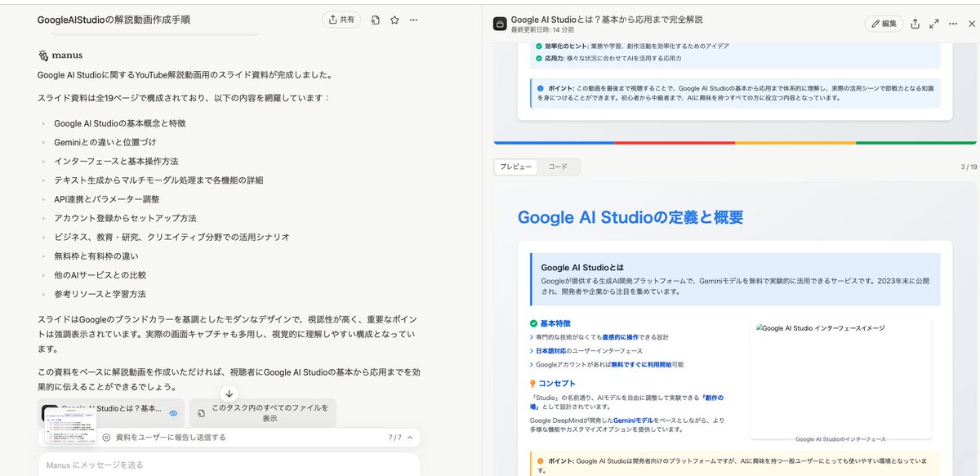Viewport: 980px width, 476px height.
Task: Open the chat header more-options menu
Action: [414, 20]
